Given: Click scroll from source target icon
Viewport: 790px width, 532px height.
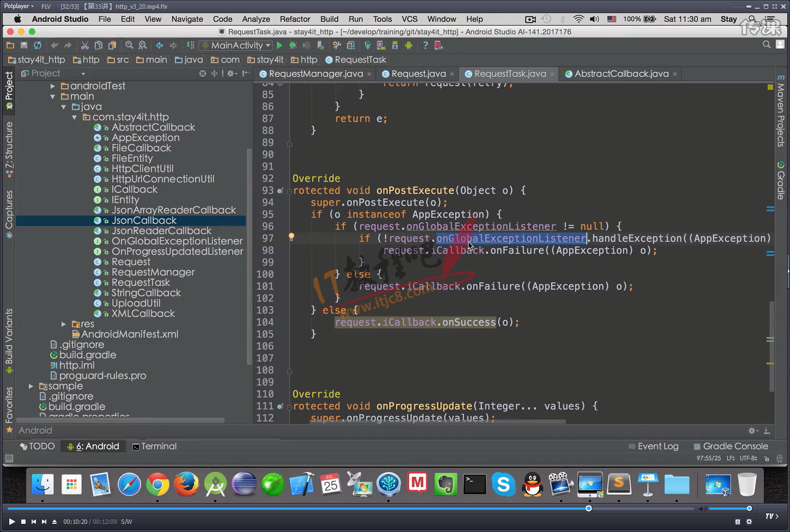Looking at the screenshot, I should pos(203,74).
